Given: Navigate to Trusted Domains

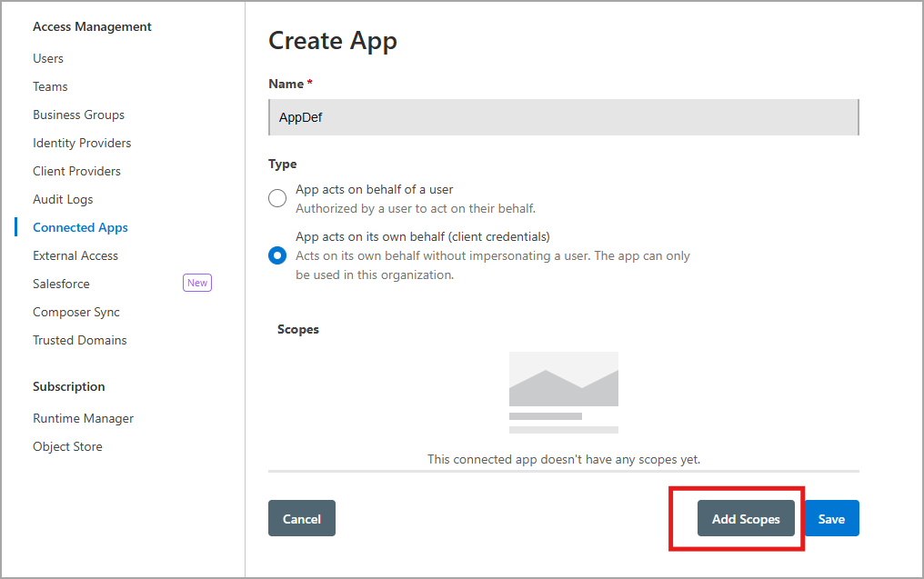Looking at the screenshot, I should (x=80, y=340).
